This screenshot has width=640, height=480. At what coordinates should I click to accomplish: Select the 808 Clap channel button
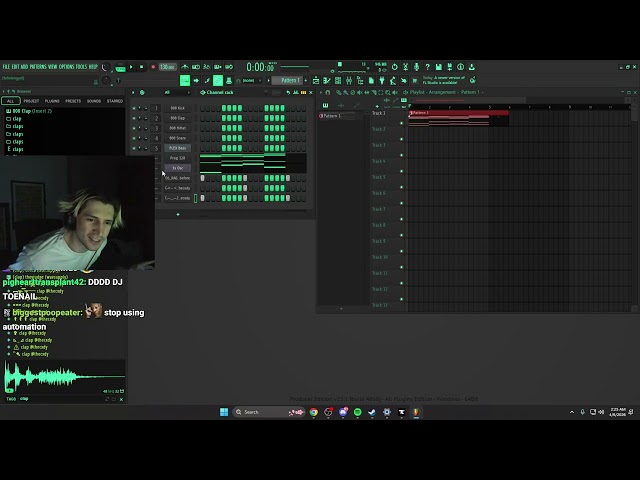click(x=178, y=118)
